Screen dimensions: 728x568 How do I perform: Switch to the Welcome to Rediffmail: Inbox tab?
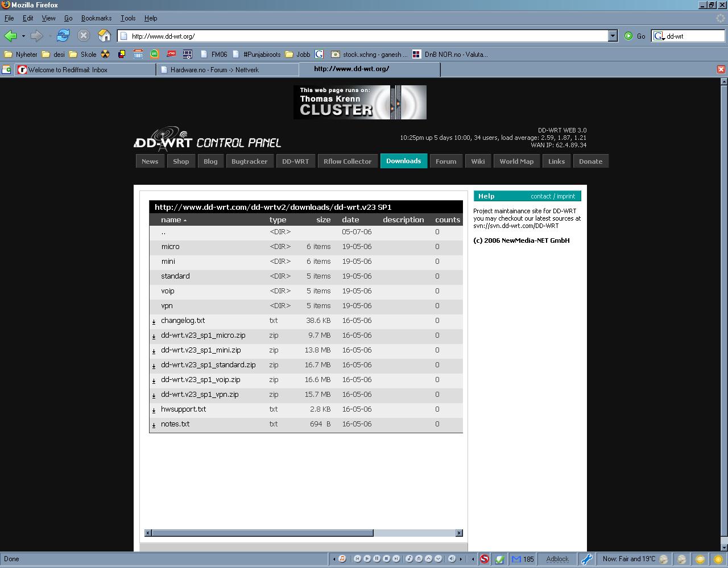point(85,69)
